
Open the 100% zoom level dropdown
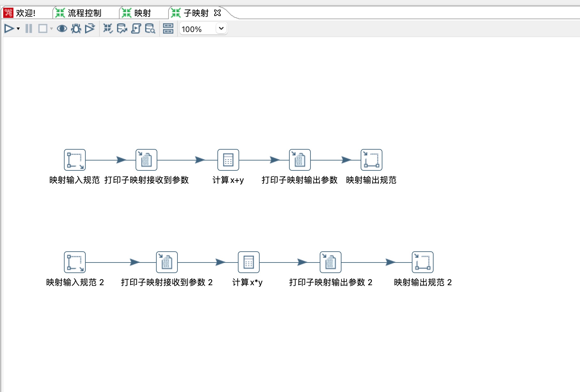coord(221,28)
